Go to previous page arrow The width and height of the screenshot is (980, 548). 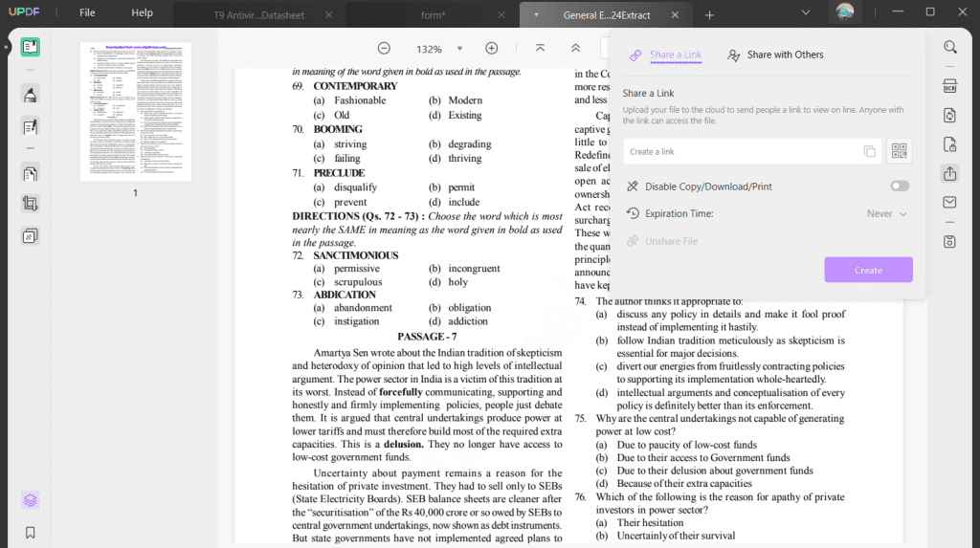tap(575, 48)
